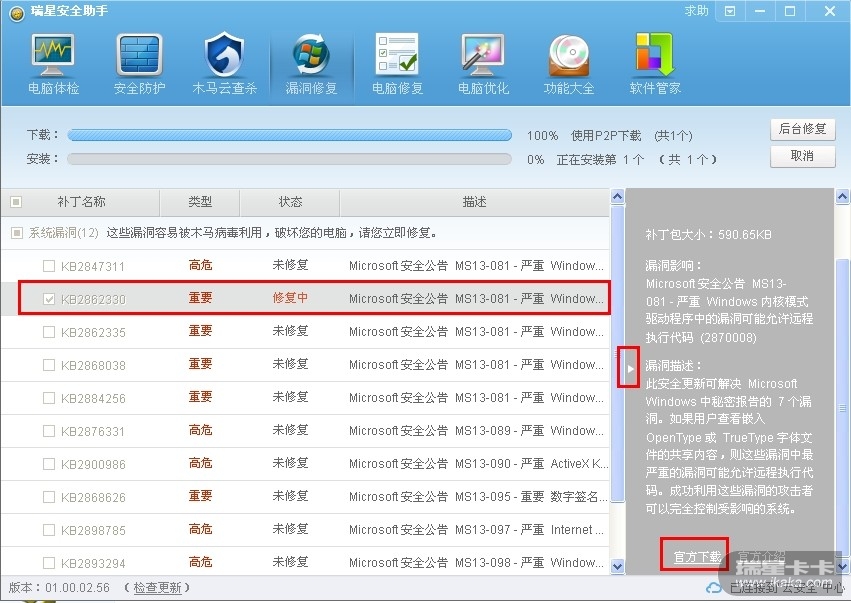Check the KB2862335 patch checkbox
Image resolution: width=851 pixels, height=603 pixels.
click(x=49, y=332)
